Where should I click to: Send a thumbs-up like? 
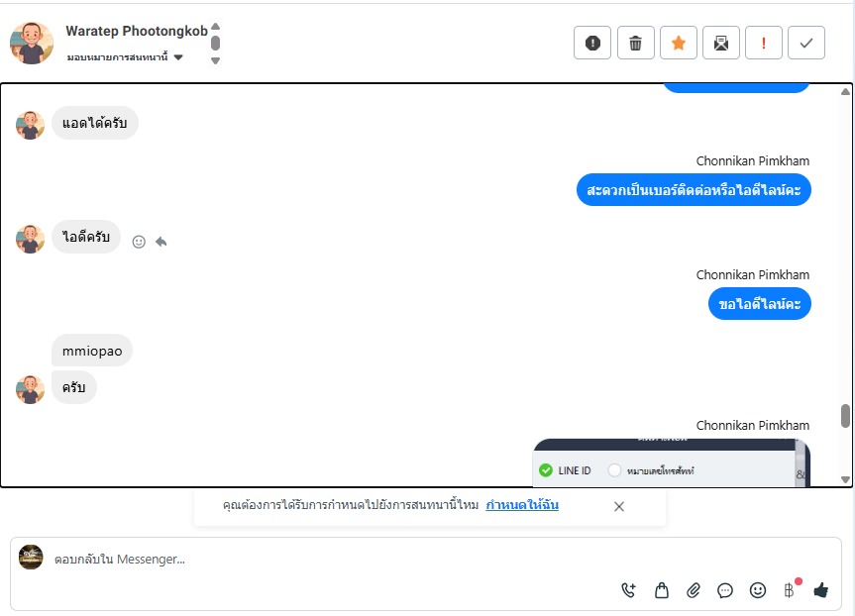tap(820, 590)
